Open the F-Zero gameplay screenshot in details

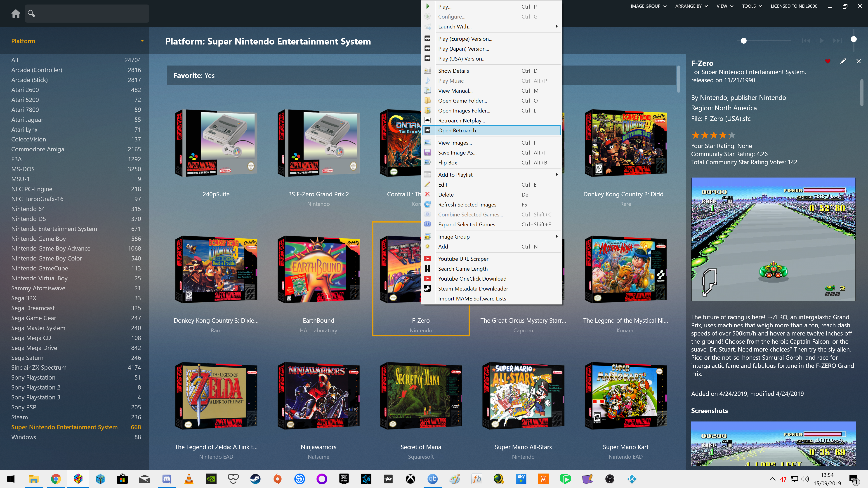click(773, 239)
